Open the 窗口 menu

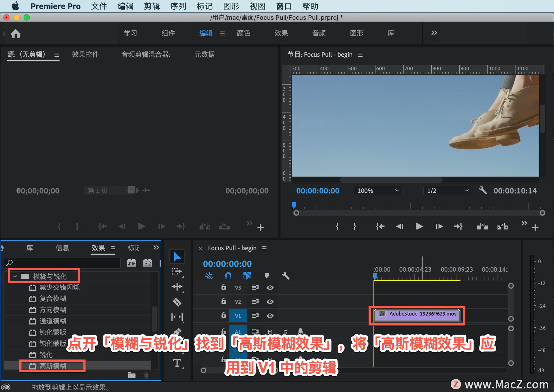point(284,6)
